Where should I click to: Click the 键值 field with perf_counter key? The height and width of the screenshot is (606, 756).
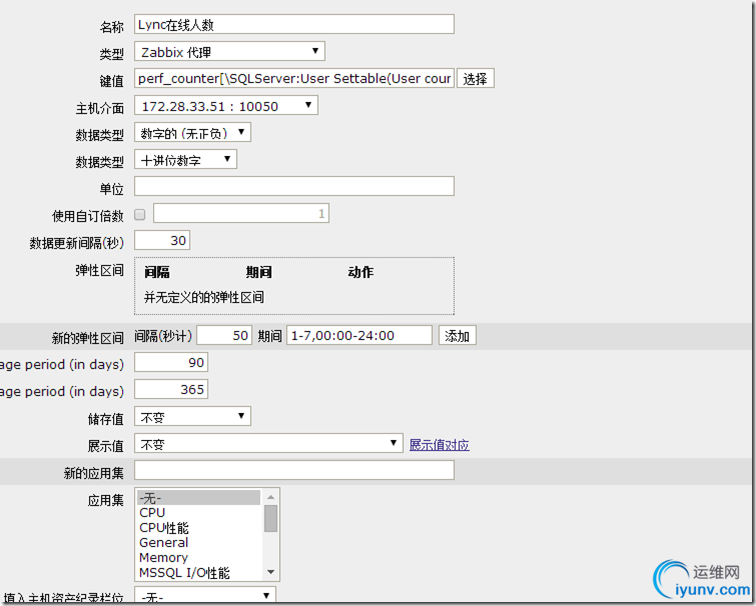294,79
